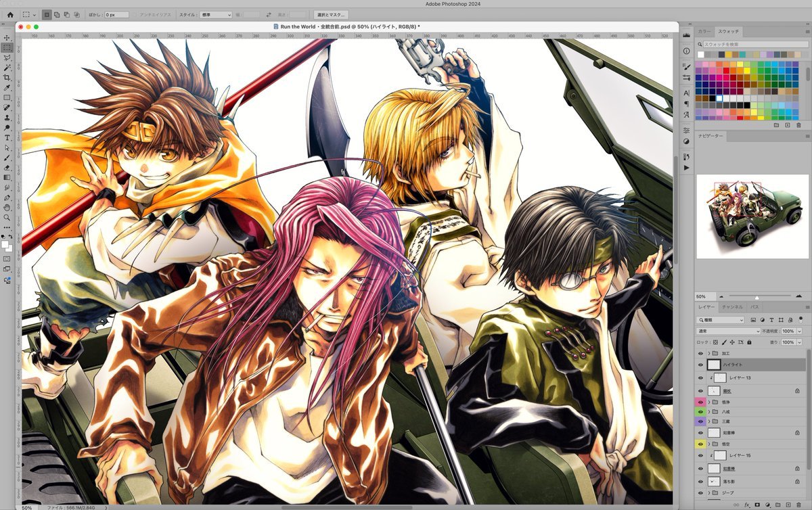The height and width of the screenshot is (510, 812).
Task: Go to the Photoshop Home screen
Action: pos(9,14)
